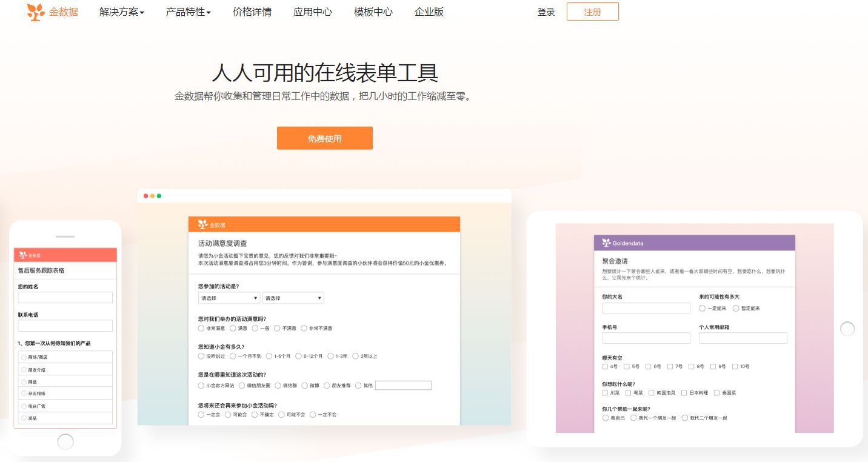Click the yellow traffic-light dot on the browser mockup
This screenshot has height=462, width=868.
[x=152, y=196]
